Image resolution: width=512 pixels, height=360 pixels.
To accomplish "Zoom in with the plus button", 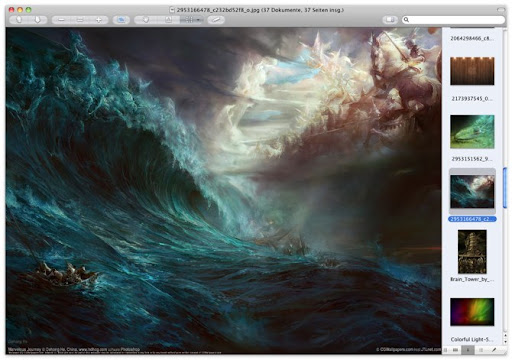I will click(99, 20).
